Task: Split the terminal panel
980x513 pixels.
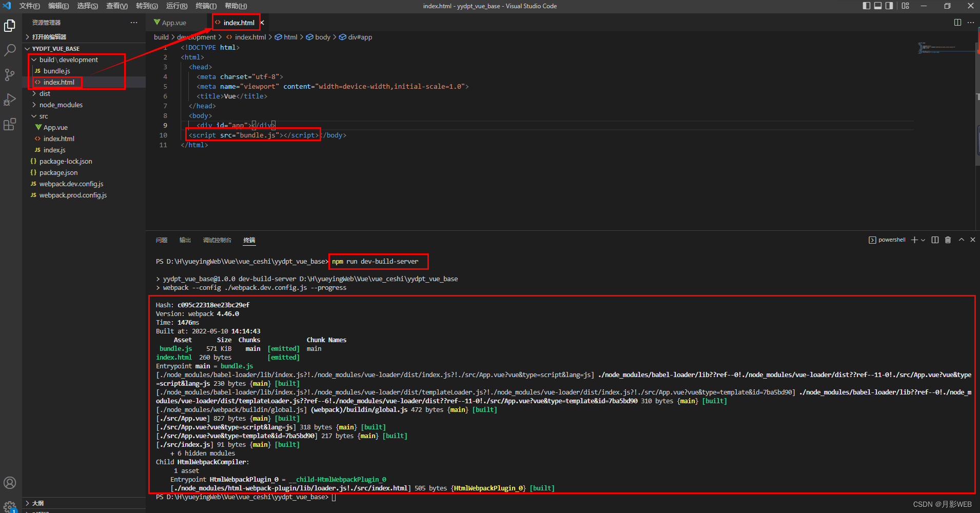Action: click(935, 240)
